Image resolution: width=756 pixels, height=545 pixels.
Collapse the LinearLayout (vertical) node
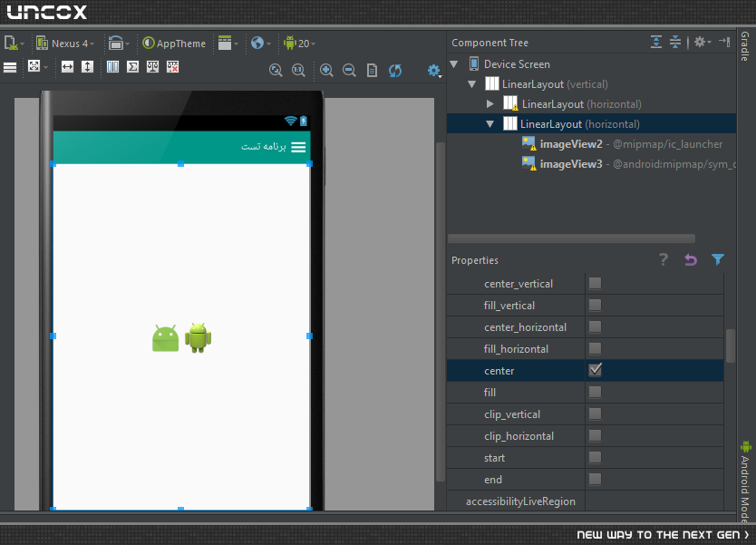[472, 84]
